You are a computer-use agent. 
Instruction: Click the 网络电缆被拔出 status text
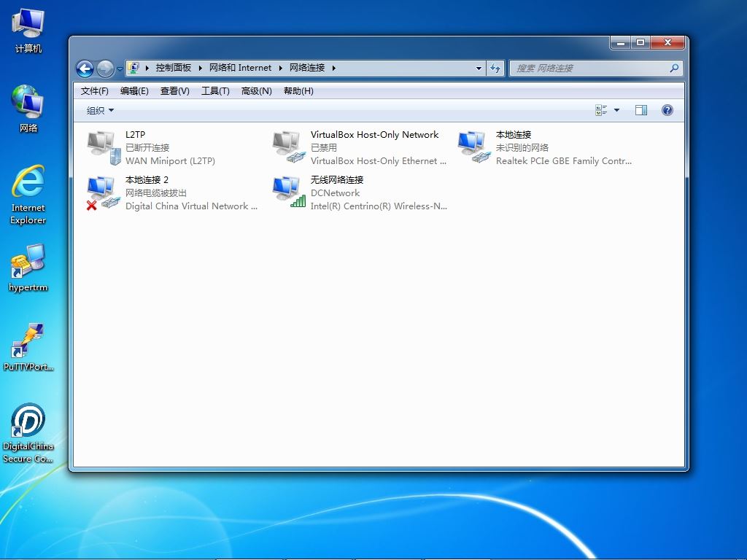pyautogui.click(x=156, y=192)
